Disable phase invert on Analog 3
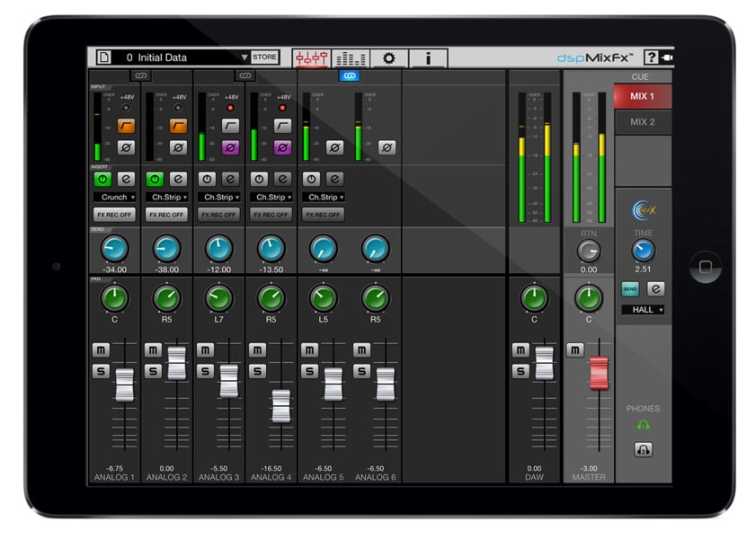The image size is (756, 539). (230, 147)
